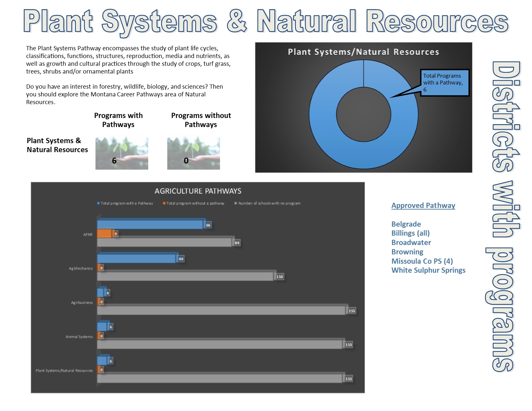
Task: Click the blue Ag Mechanics bar labeled 49
Action: [x=136, y=259]
